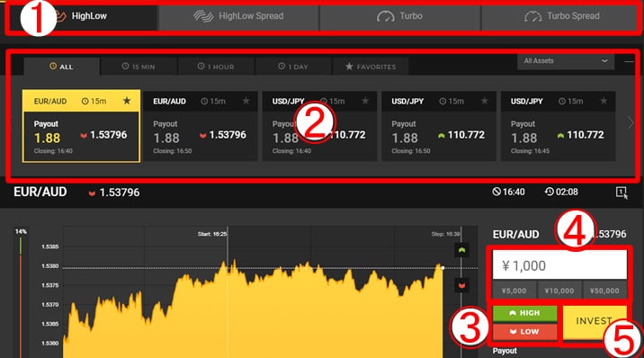Expand the All Assets dropdown
644x358 pixels.
coord(566,61)
